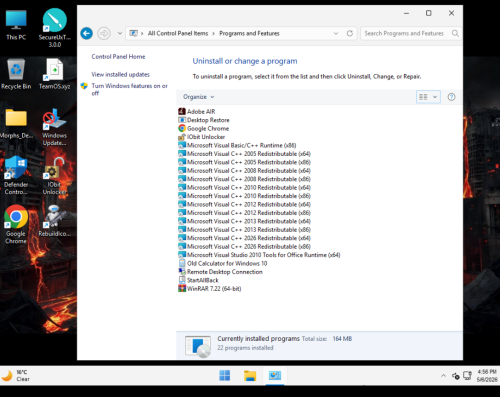Select the Windows Update desktop shortcut
Screen dimensions: 500x397
point(55,127)
